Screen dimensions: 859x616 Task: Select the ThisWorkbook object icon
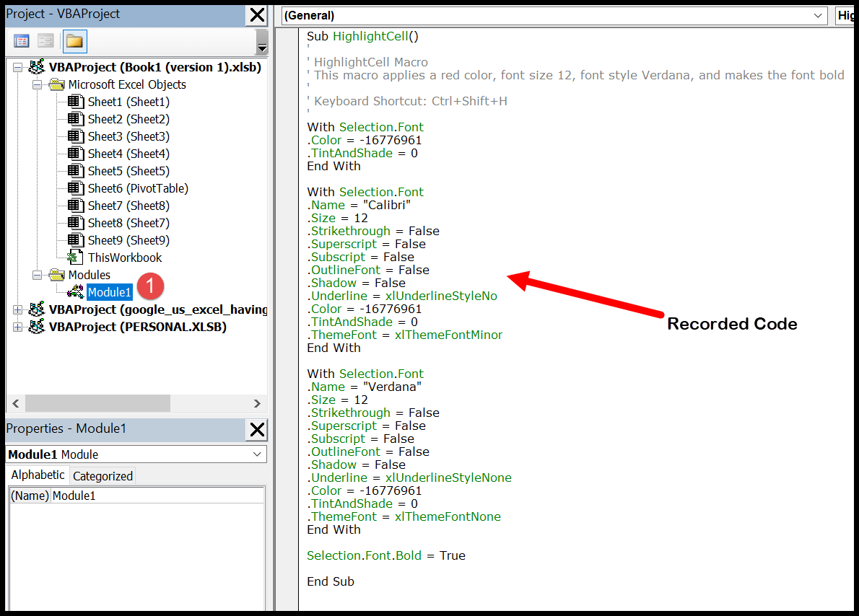(75, 258)
